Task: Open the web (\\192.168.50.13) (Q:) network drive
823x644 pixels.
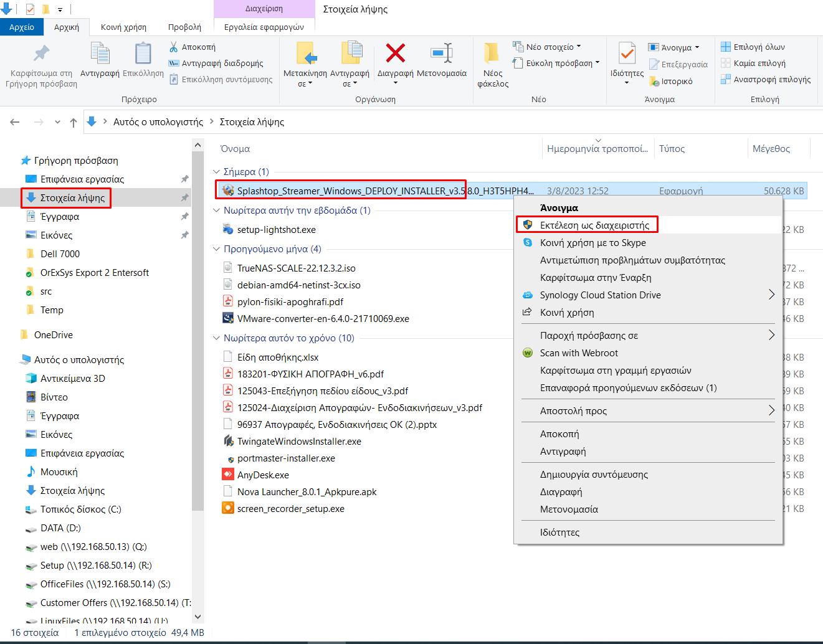Action: (93, 547)
